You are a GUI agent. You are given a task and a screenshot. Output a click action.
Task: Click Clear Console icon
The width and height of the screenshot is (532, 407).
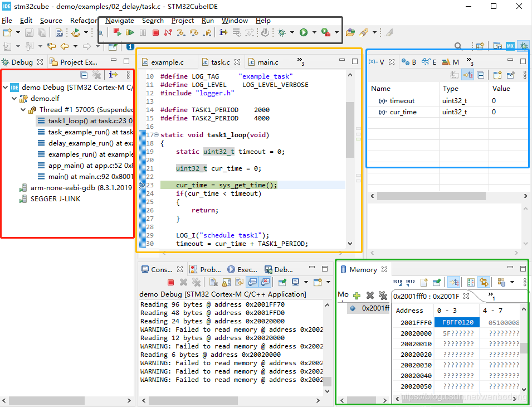tap(213, 282)
